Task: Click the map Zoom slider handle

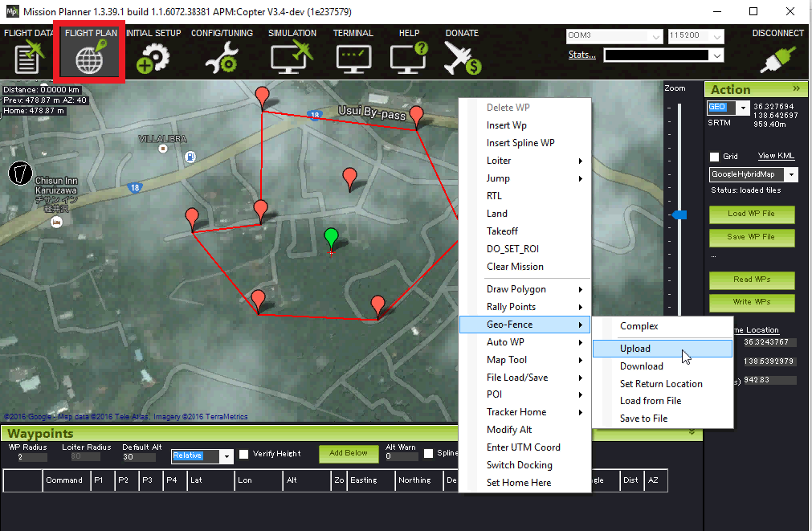Action: tap(679, 214)
